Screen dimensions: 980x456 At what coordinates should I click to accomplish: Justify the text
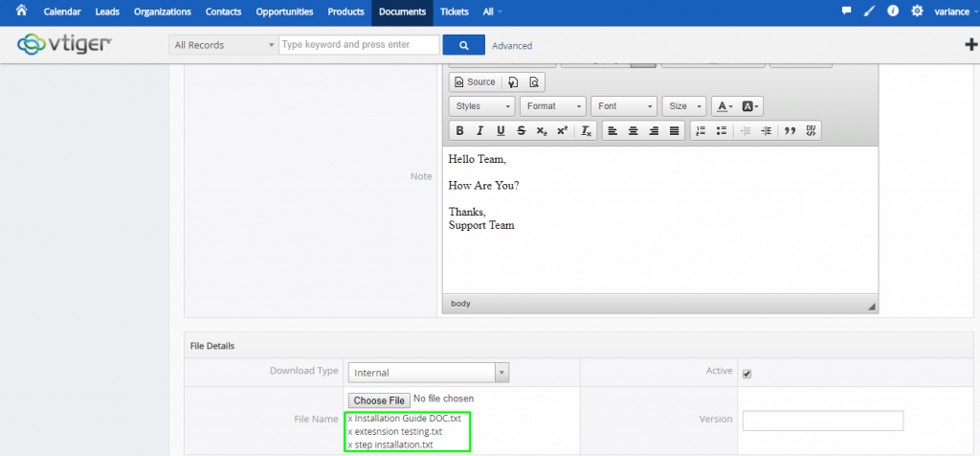click(x=675, y=130)
